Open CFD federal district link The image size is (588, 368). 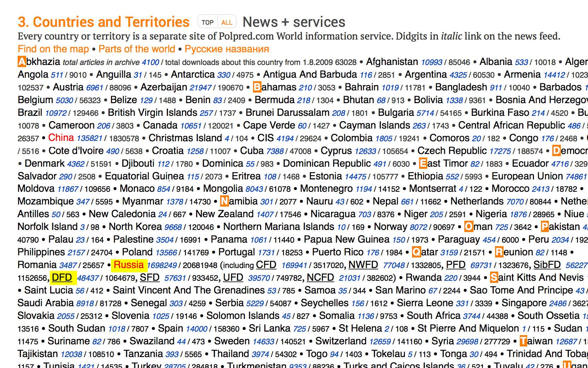point(266,265)
